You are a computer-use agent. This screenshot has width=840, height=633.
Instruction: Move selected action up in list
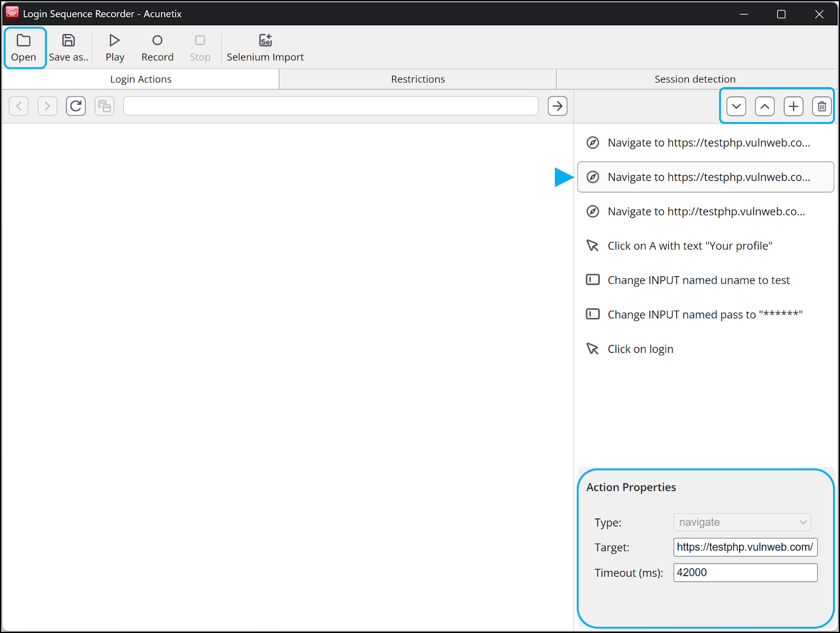click(x=765, y=107)
